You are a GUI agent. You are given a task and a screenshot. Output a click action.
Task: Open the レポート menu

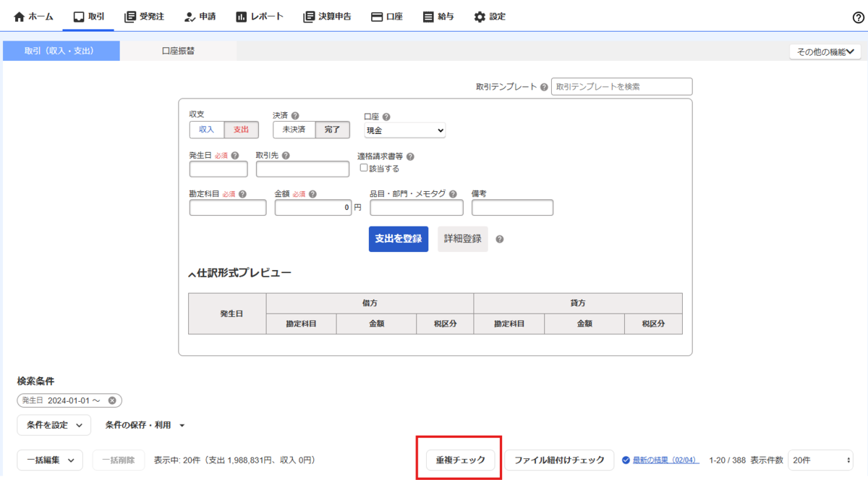(x=259, y=16)
